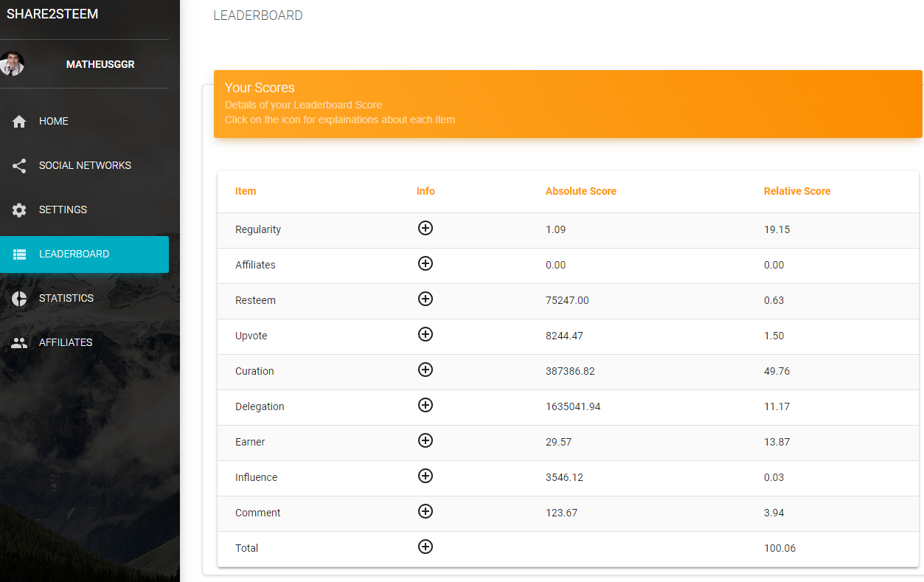
Task: Click the Home house icon in sidebar
Action: coord(19,122)
